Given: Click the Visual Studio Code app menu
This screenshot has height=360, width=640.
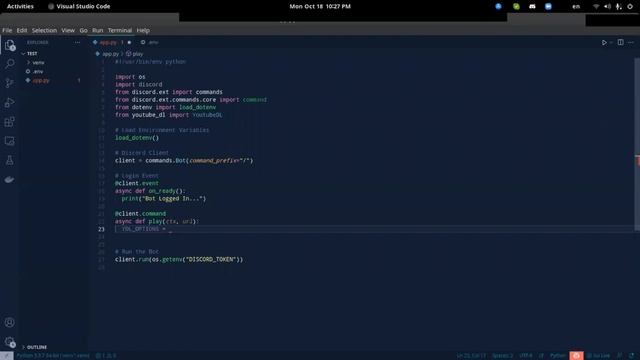Looking at the screenshot, I should coord(79,7).
